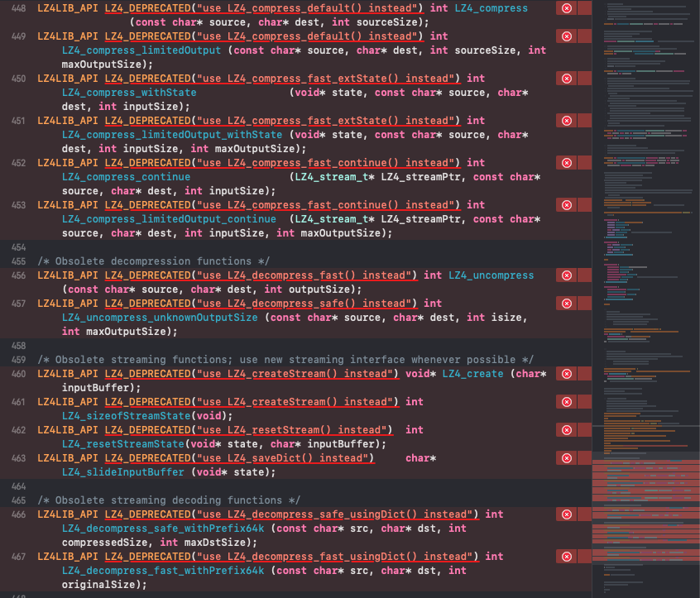The image size is (700, 598).
Task: Click the string "use LZ4_decompress_safe() instead"
Action: [x=304, y=304]
